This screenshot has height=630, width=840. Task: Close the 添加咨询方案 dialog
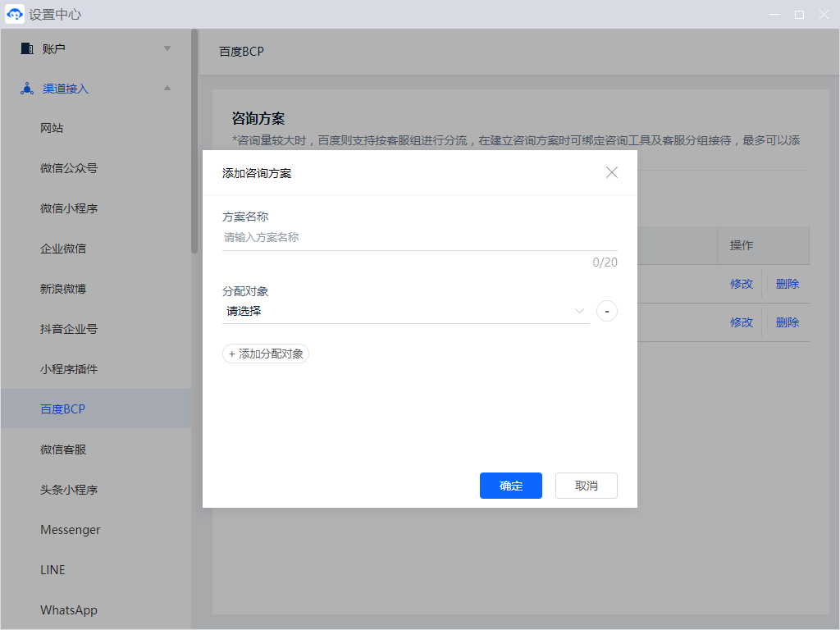(611, 172)
